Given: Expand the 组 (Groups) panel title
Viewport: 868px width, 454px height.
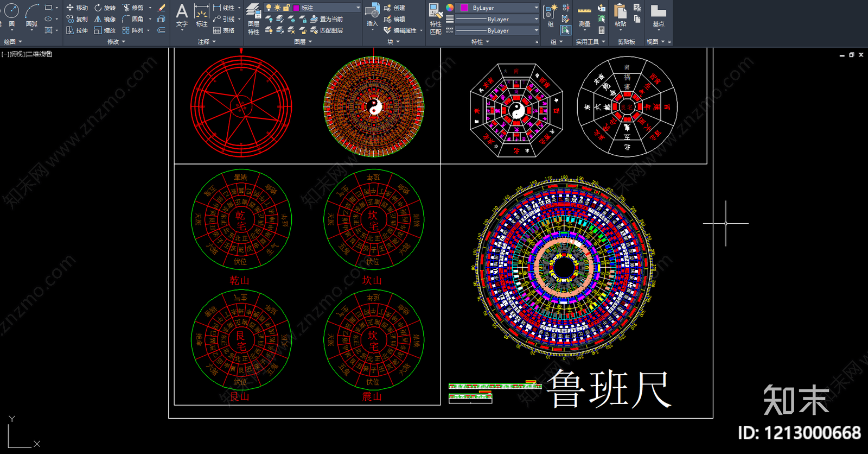Looking at the screenshot, I should 556,41.
